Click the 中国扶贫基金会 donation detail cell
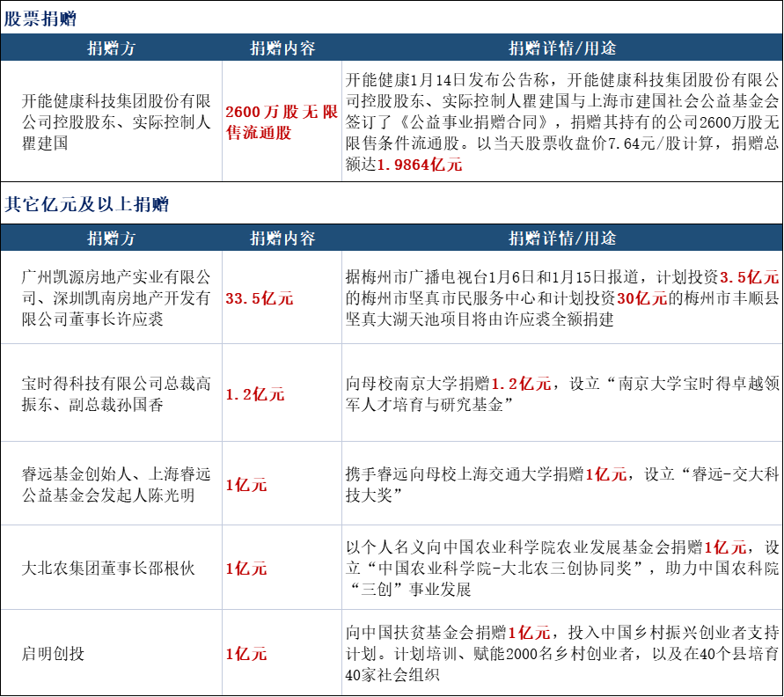Image resolution: width=784 pixels, height=697 pixels. [x=562, y=654]
